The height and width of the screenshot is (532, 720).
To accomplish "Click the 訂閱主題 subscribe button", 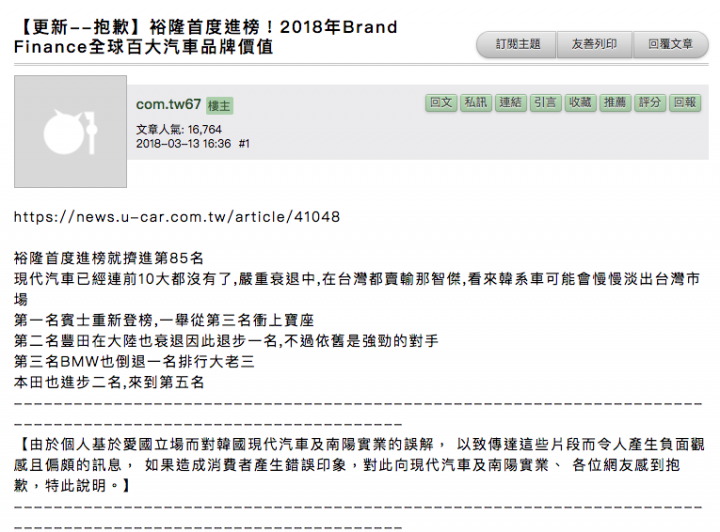I will point(517,45).
